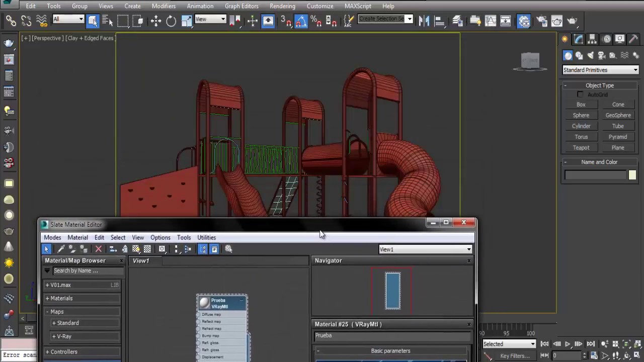Click the Torus object button
Screen dimensions: 644x362
click(581, 137)
